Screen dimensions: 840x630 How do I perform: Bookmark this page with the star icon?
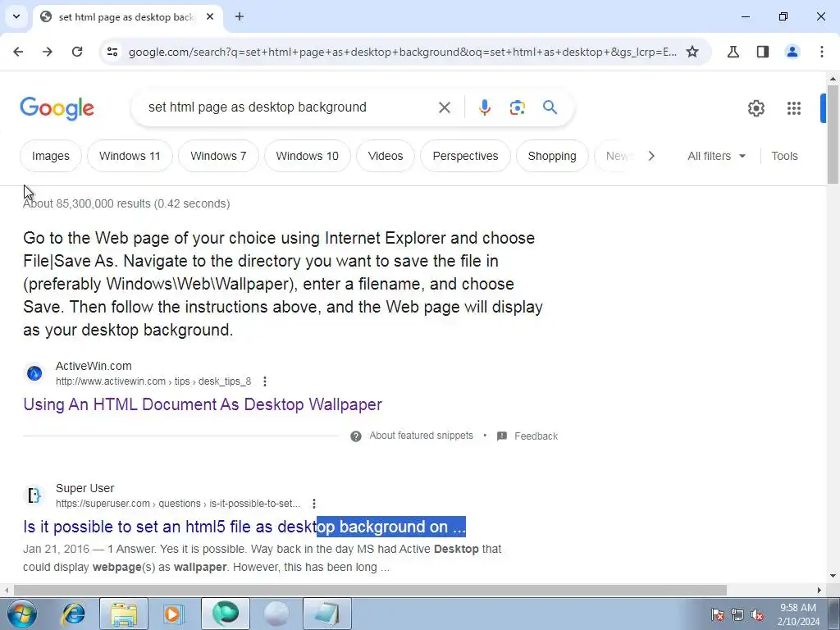[x=692, y=52]
